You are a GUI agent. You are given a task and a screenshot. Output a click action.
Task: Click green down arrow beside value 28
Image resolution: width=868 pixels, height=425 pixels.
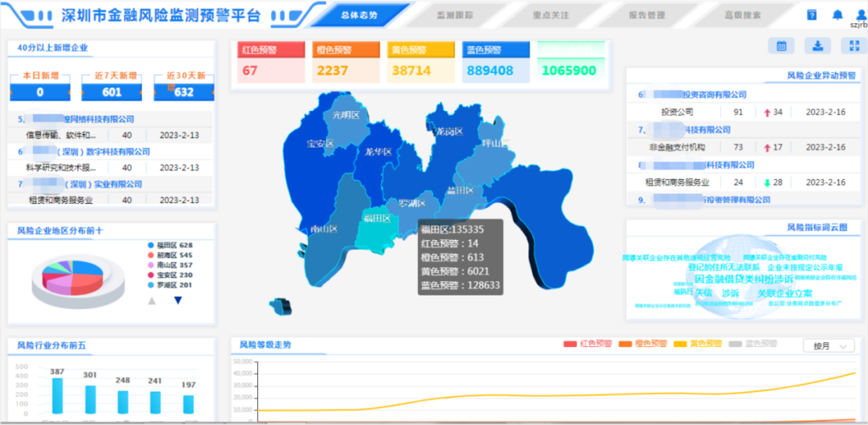[767, 182]
